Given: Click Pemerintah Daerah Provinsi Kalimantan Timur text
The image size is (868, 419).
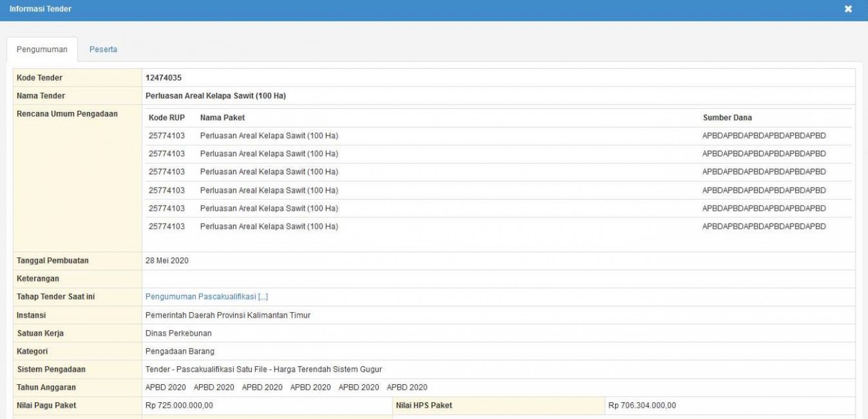Looking at the screenshot, I should coord(228,316).
